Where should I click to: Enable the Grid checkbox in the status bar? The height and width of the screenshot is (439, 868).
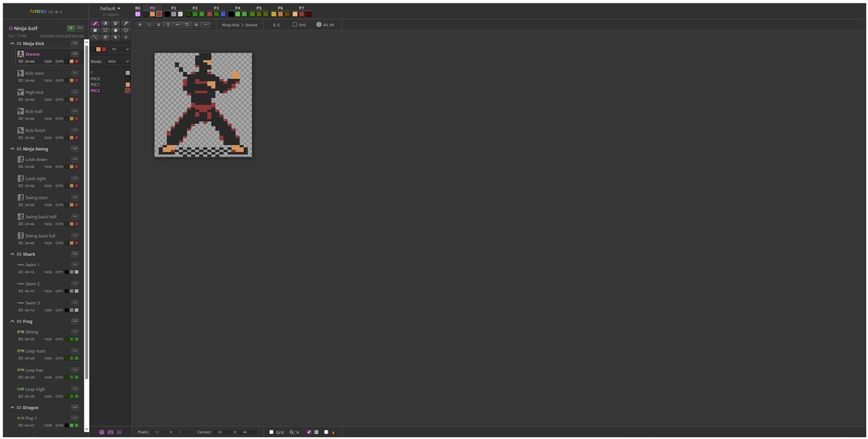click(x=271, y=432)
